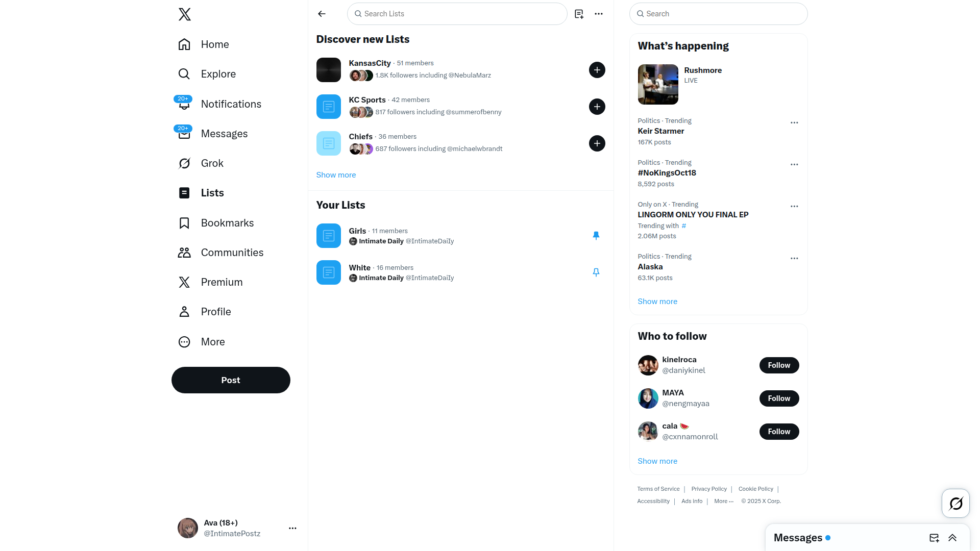The image size is (980, 551).
Task: Add the Chiefs list with plus icon
Action: pyautogui.click(x=597, y=143)
